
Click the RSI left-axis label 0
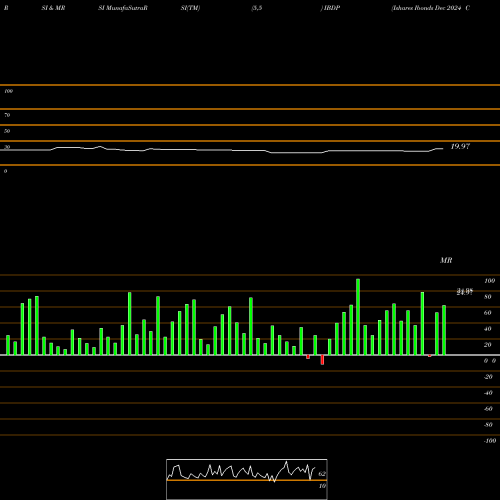[x=5, y=171]
